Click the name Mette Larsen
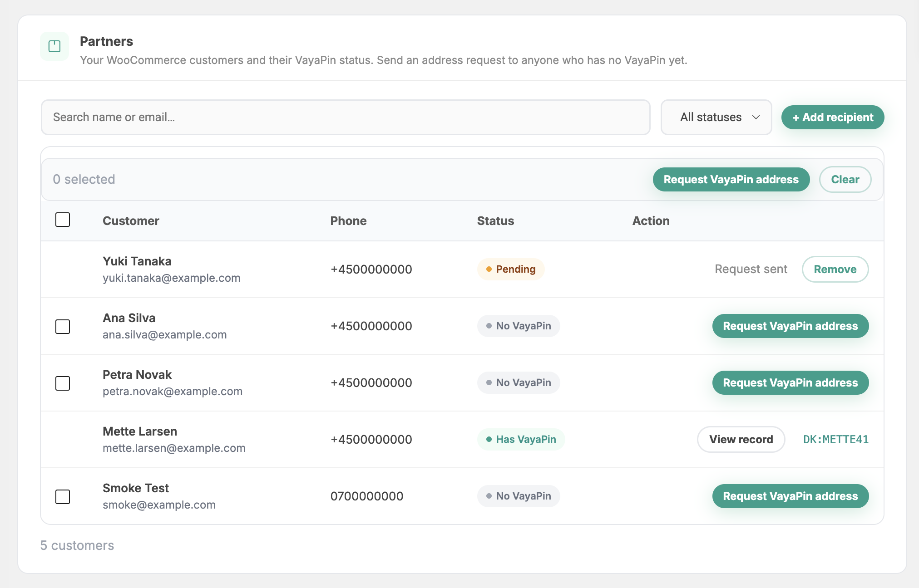Image resolution: width=919 pixels, height=588 pixels. (x=140, y=431)
